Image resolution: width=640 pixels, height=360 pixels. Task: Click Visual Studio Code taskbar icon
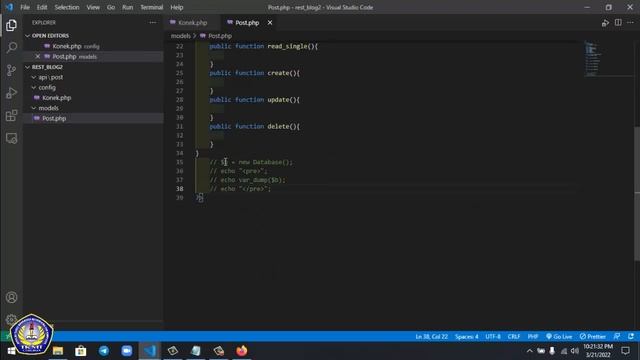point(150,351)
